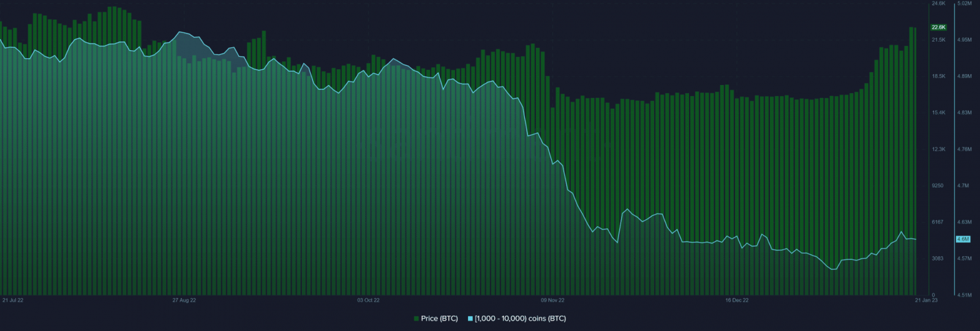This screenshot has width=980, height=331.
Task: Select the 21 Jan 23 date label
Action: [926, 300]
